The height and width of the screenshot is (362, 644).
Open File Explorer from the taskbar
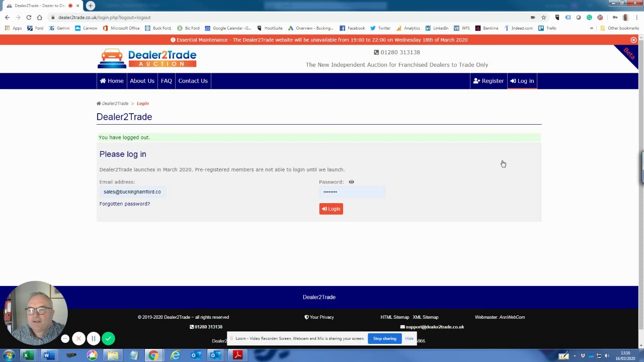pos(113,355)
